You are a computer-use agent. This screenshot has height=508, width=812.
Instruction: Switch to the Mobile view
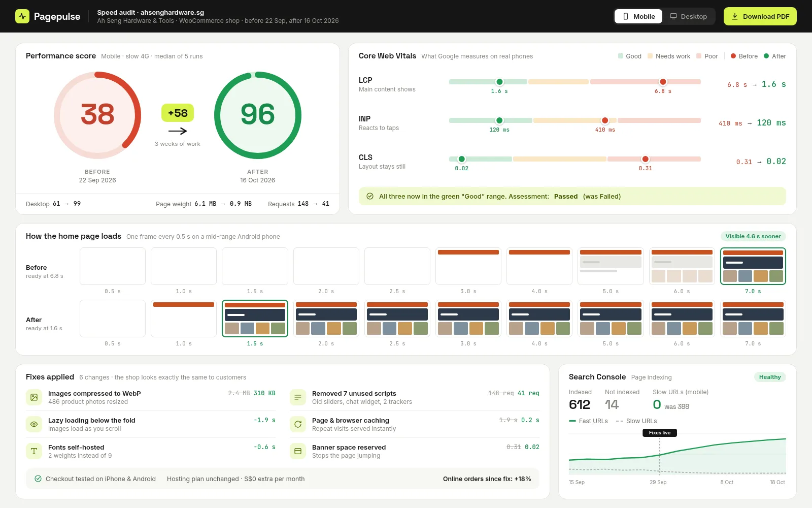tap(638, 16)
